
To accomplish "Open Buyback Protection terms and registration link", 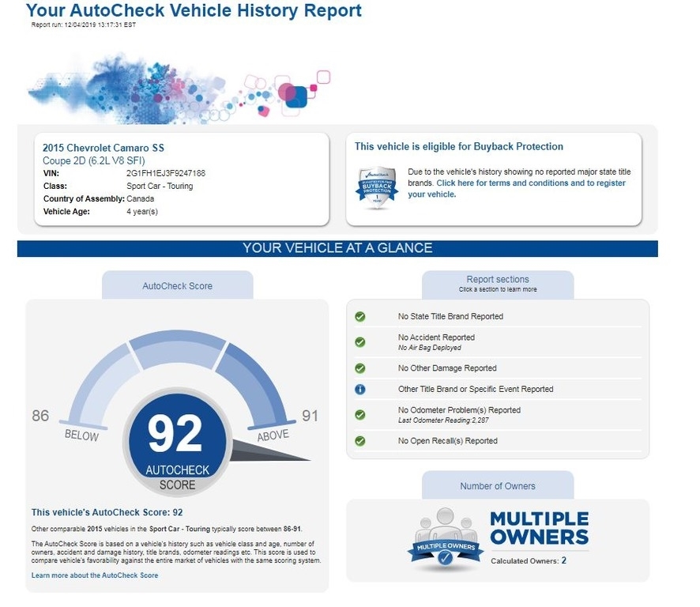I will point(530,183).
